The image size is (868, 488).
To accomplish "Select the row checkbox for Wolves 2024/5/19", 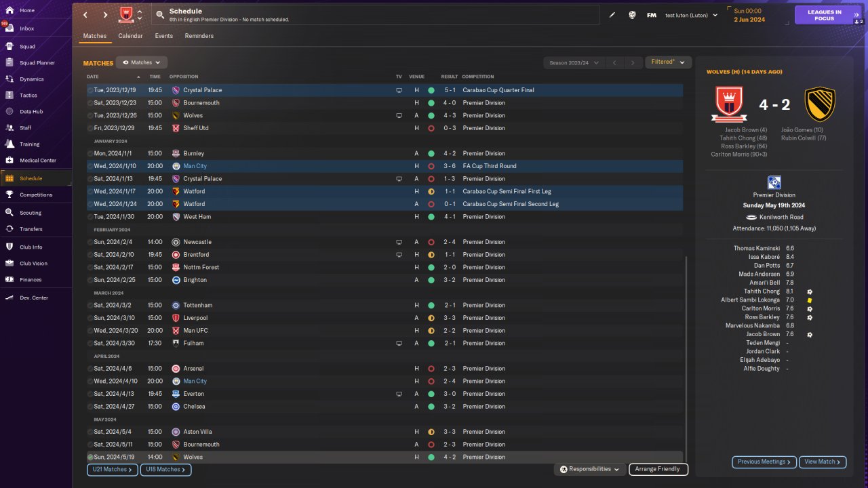I will tap(90, 457).
